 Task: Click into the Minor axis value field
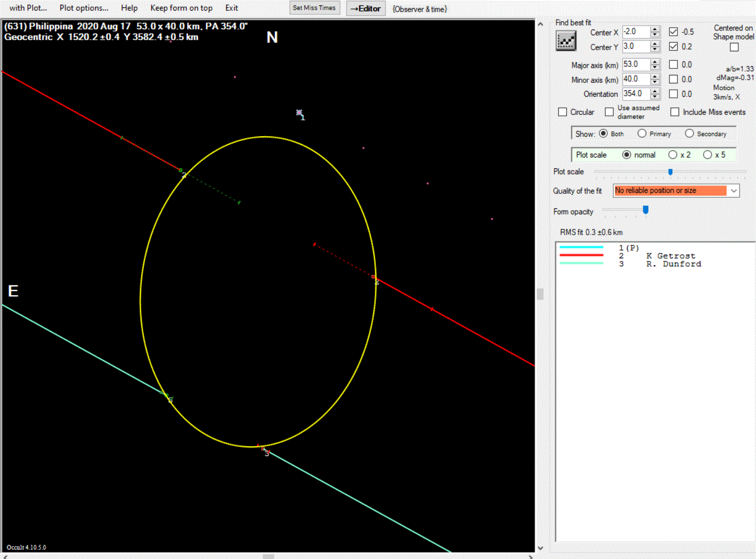point(636,79)
